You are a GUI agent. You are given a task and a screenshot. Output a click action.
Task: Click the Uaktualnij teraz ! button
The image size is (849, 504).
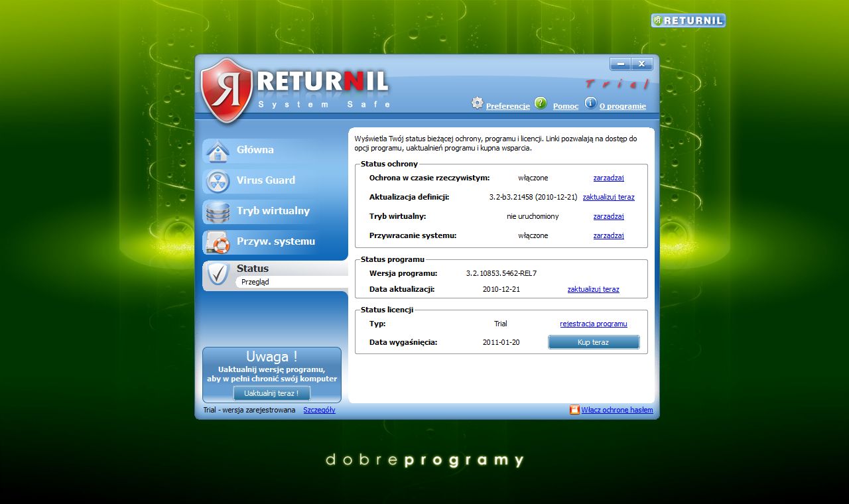(271, 393)
